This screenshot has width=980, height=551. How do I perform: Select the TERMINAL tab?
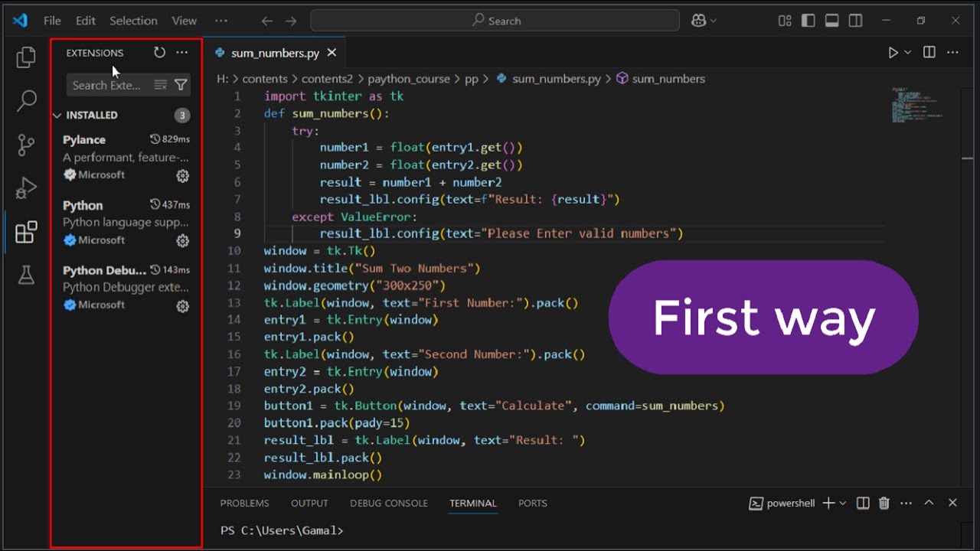(x=472, y=503)
